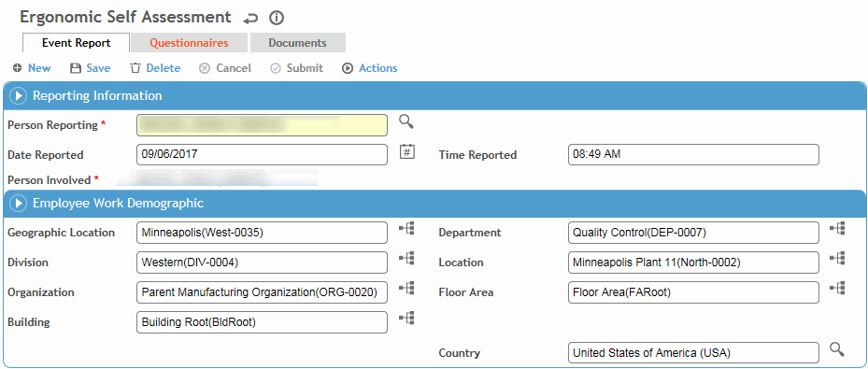Open the Documents tab
Viewport: 868px width, 369px height.
pos(298,43)
